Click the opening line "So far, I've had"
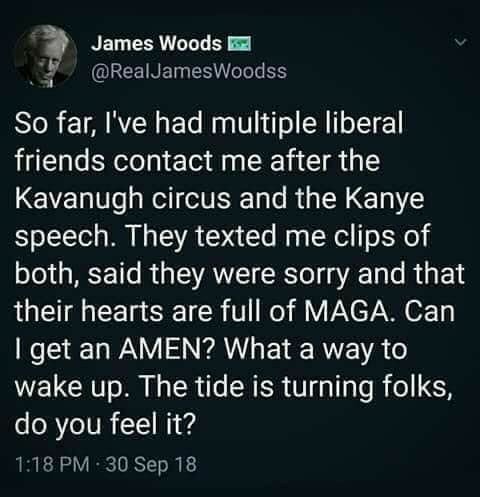Image resolution: width=480 pixels, height=497 pixels. [x=109, y=122]
